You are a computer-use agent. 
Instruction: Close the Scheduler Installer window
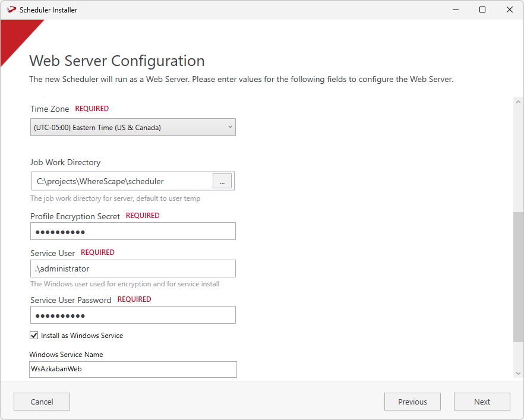510,10
